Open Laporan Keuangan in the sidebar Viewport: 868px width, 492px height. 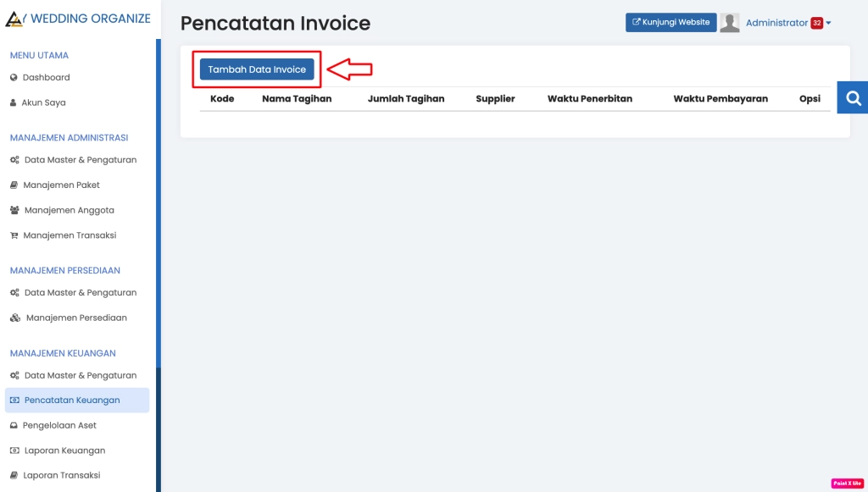(64, 451)
